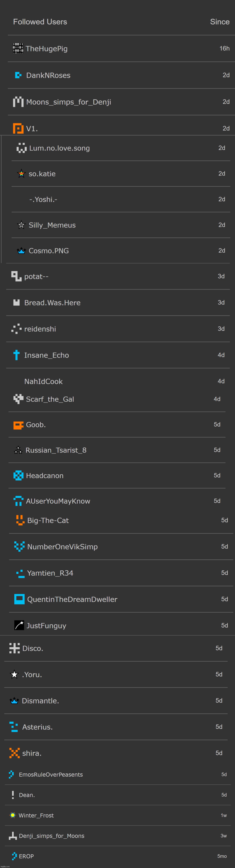The width and height of the screenshot is (235, 868).
Task: Open Moons_simps_for_Denji user profile
Action: coord(68,102)
